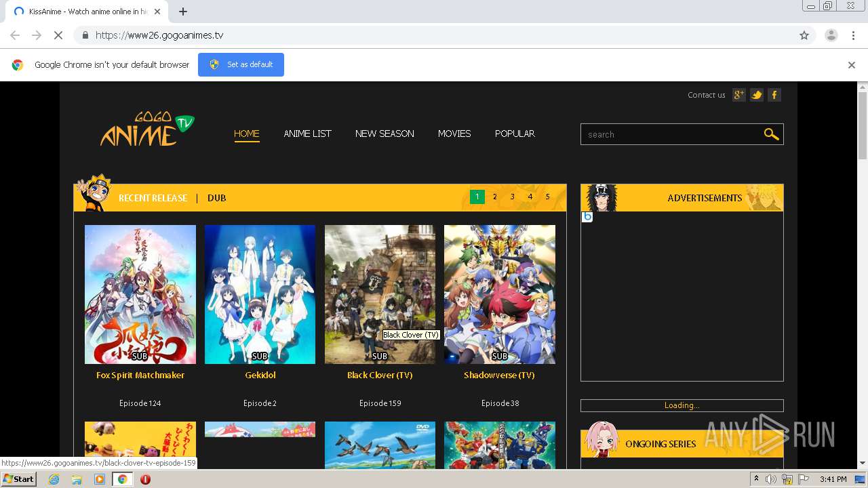Click the Episode 159 text
868x488 pixels.
click(x=380, y=403)
